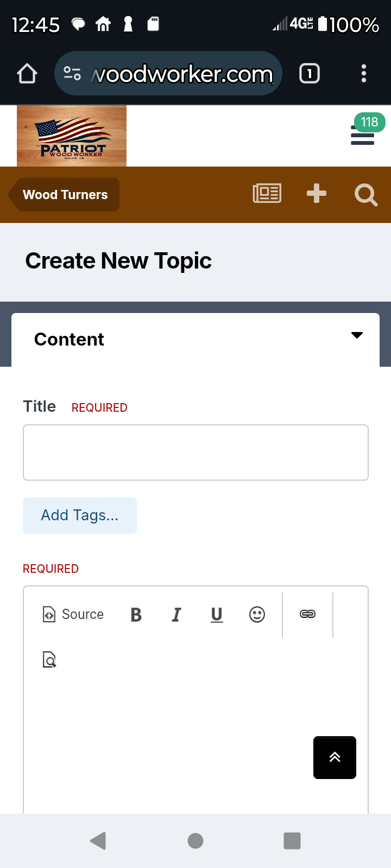The height and width of the screenshot is (868, 391).
Task: Toggle Bold formatting in the editor
Action: point(136,615)
